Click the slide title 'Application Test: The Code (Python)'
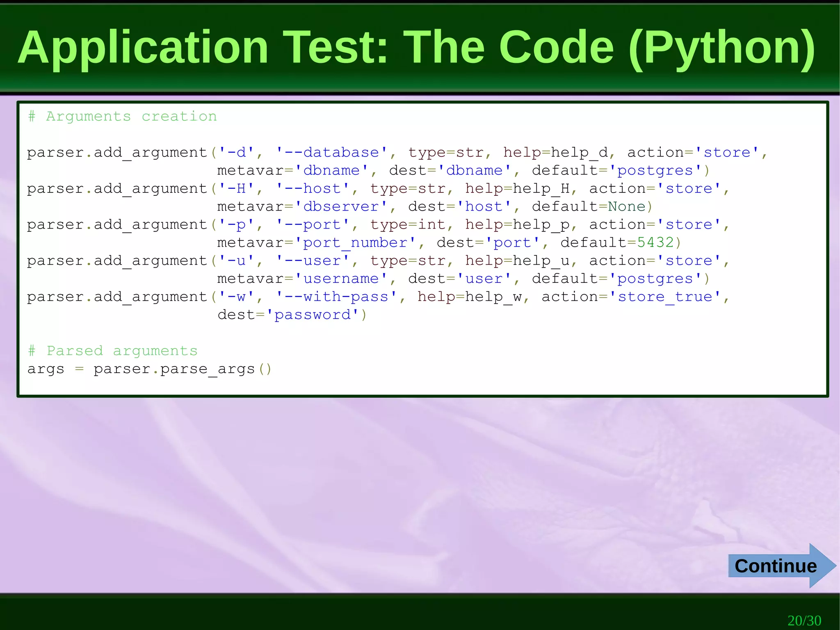840x630 pixels. coord(416,48)
